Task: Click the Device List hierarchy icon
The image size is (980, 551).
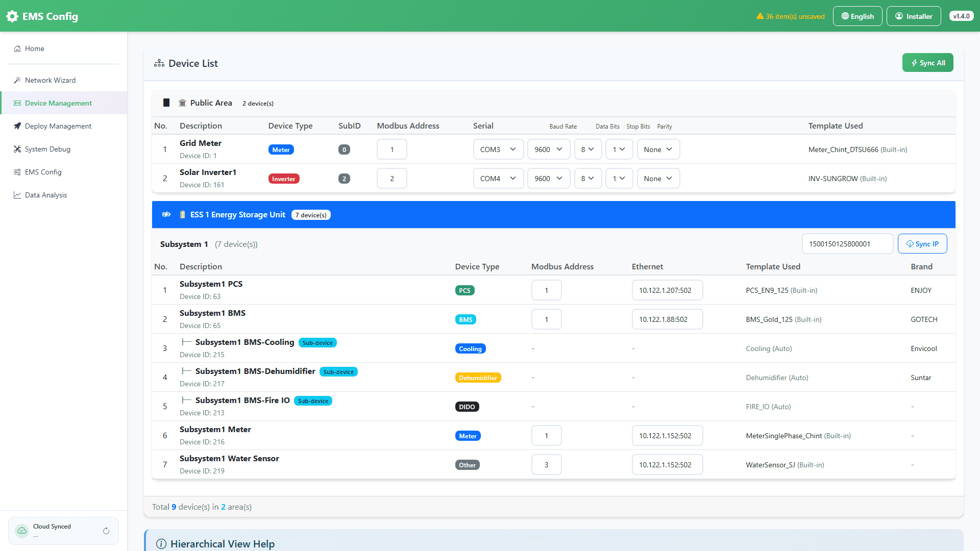Action: [x=159, y=63]
